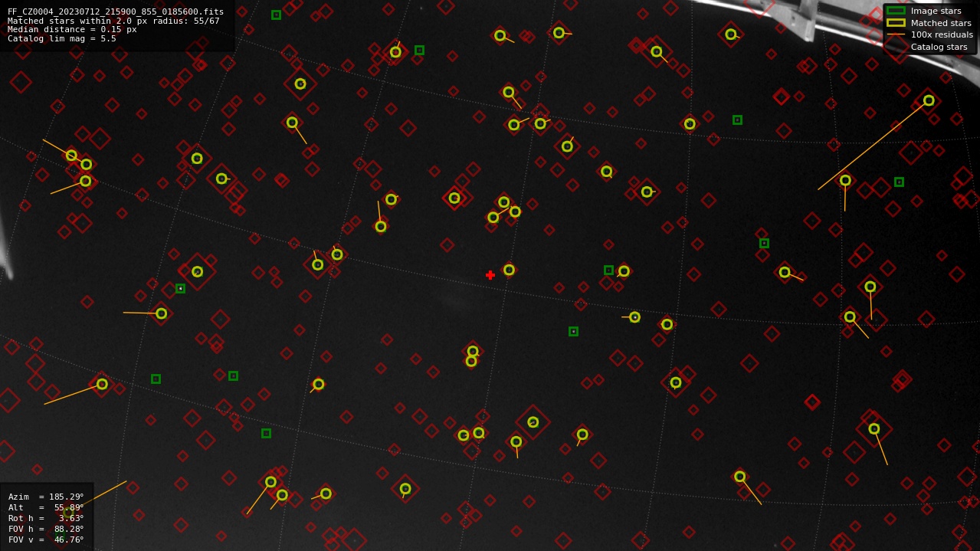
Task: Click the red center cross marker
Action: point(490,275)
